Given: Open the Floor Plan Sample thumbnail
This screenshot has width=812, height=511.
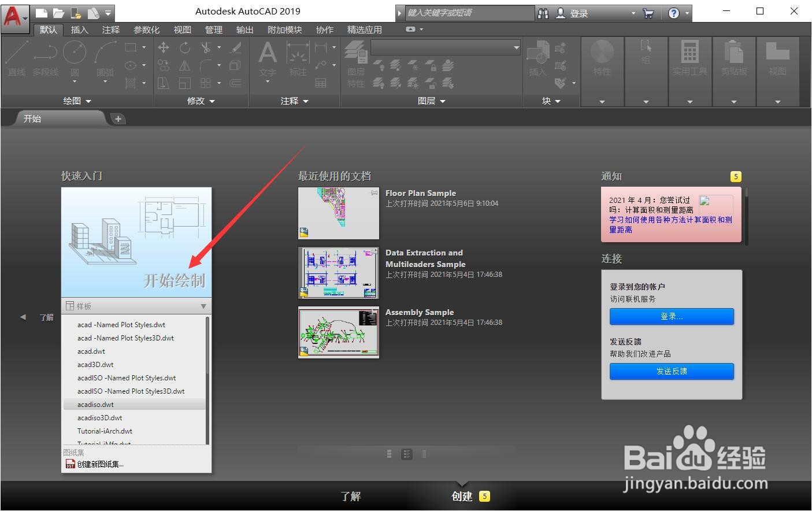Looking at the screenshot, I should (x=339, y=213).
